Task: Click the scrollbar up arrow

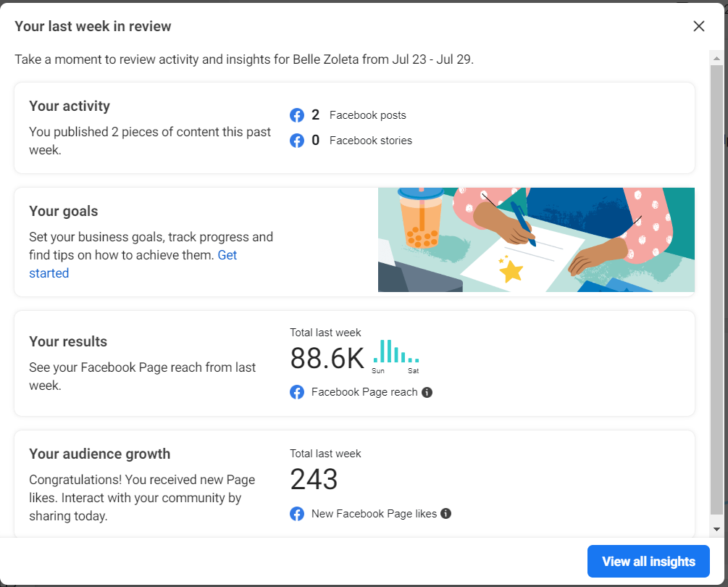Action: (x=716, y=58)
